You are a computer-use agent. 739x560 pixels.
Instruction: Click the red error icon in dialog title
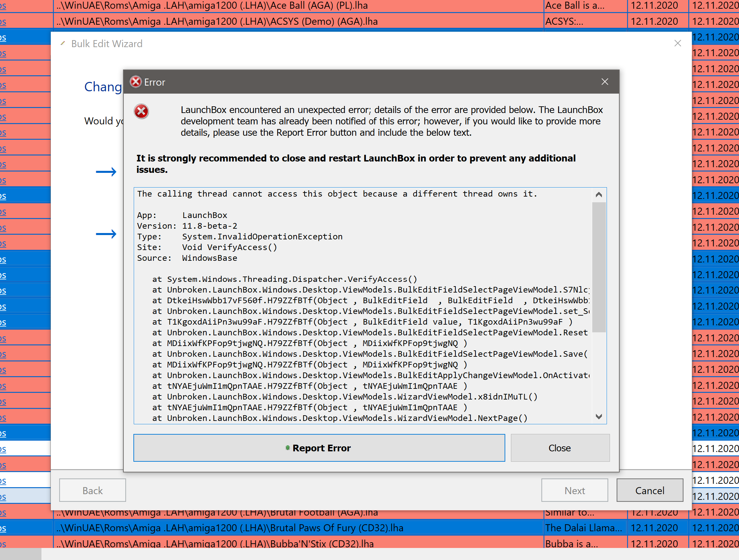[x=136, y=82]
